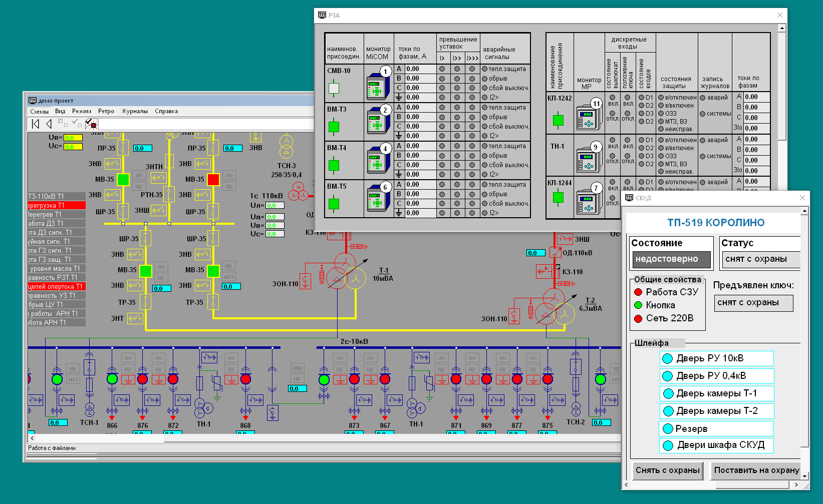823x504 pixels.
Task: Toggle the Дверь камеры Т-1 loop indicator
Action: click(x=667, y=393)
